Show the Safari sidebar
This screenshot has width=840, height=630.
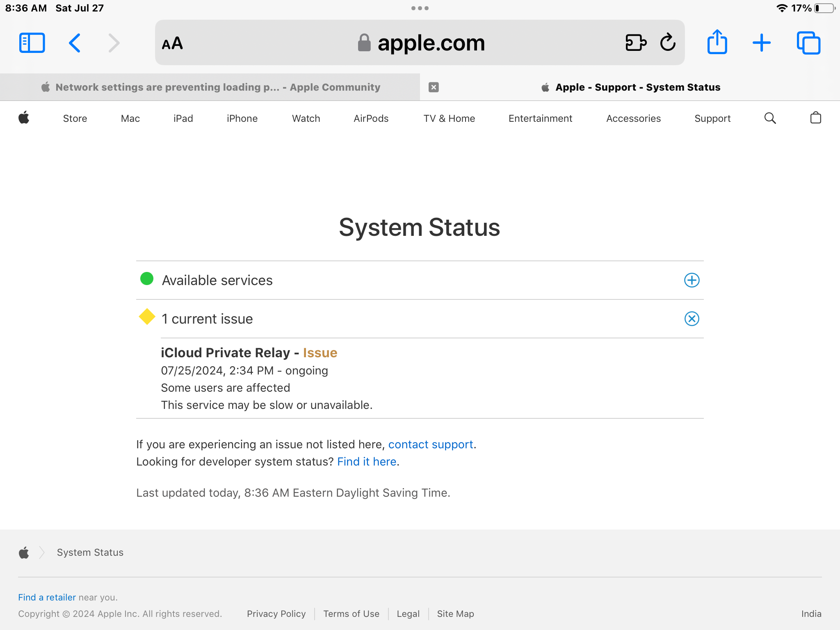click(x=32, y=43)
